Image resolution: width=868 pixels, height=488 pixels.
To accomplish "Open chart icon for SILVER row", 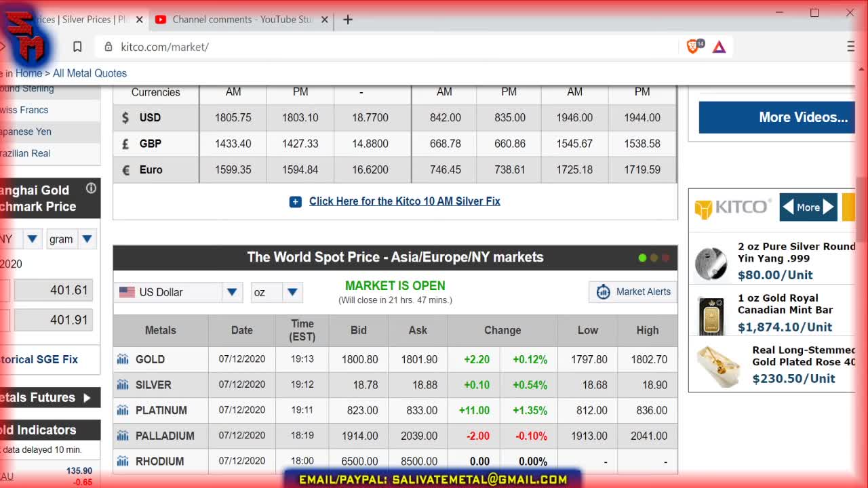I will click(x=123, y=385).
